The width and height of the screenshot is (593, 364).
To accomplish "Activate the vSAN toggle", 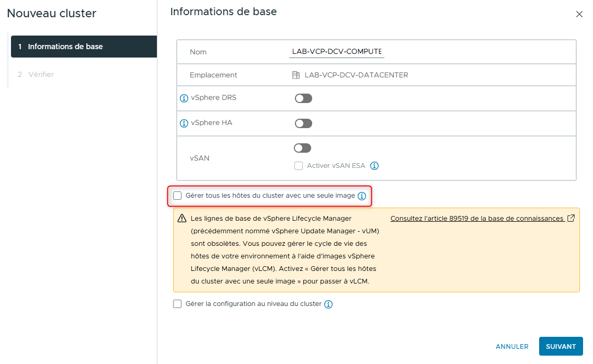I will click(302, 147).
